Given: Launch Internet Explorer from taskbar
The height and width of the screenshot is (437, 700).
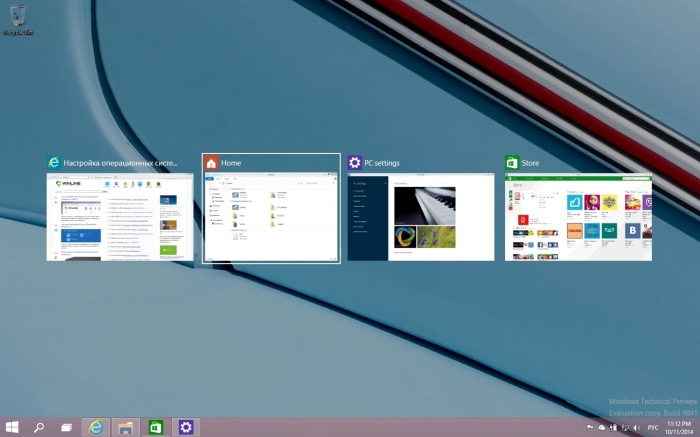Looking at the screenshot, I should [96, 427].
